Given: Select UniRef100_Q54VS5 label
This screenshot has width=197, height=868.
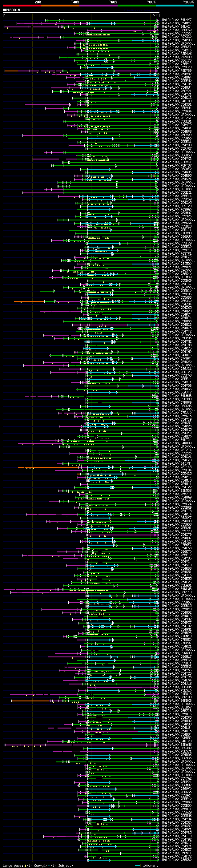Looking at the screenshot, I should 177,833.
